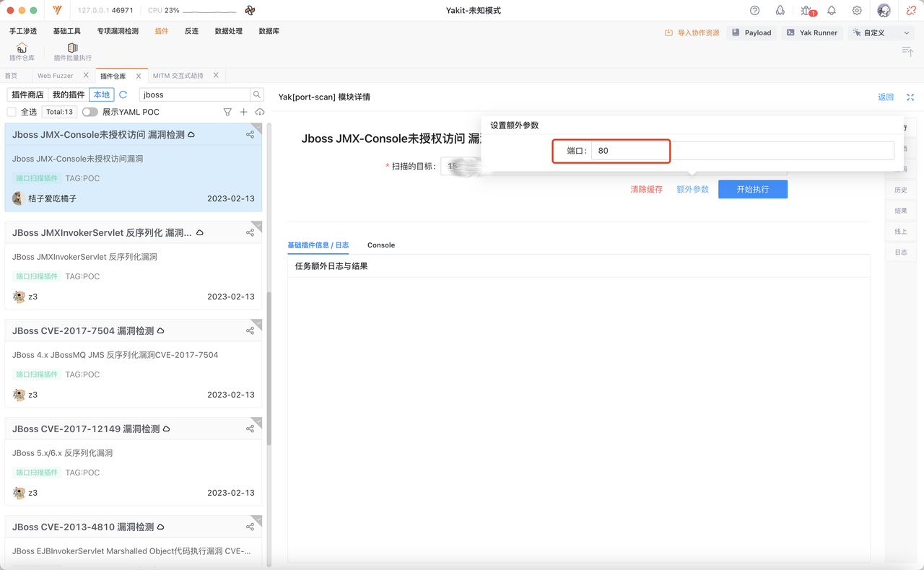
Task: Click the user avatar in the title bar
Action: click(884, 11)
